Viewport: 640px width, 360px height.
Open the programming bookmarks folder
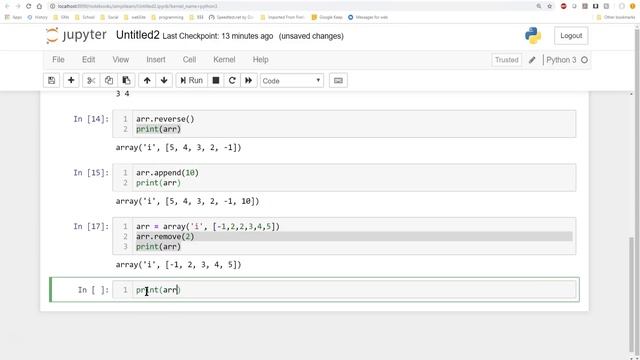tap(167, 17)
